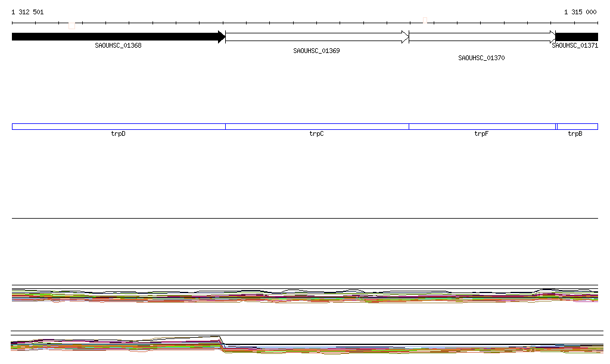Click the SAOUHSC_01370 gene arrow
The width and height of the screenshot is (610, 364).
481,37
